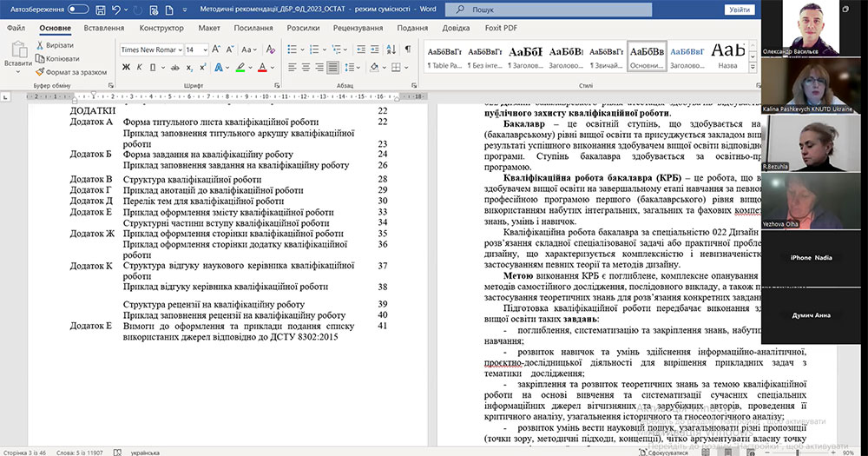Toggle italic К formatting

coord(140,67)
